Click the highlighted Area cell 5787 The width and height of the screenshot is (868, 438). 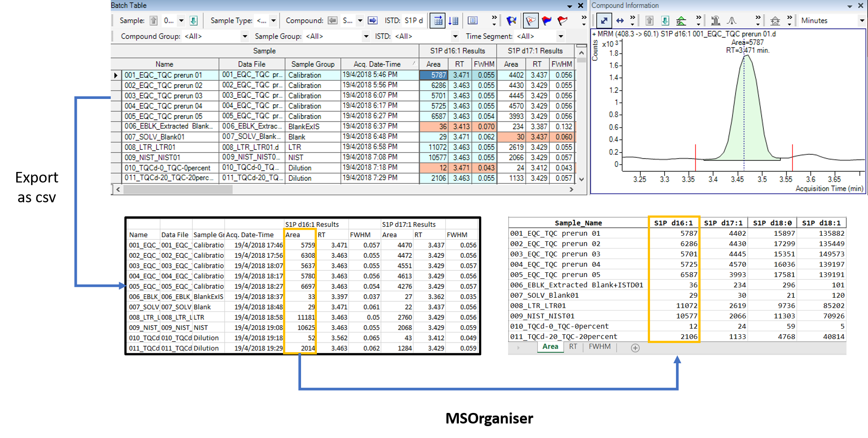(433, 75)
